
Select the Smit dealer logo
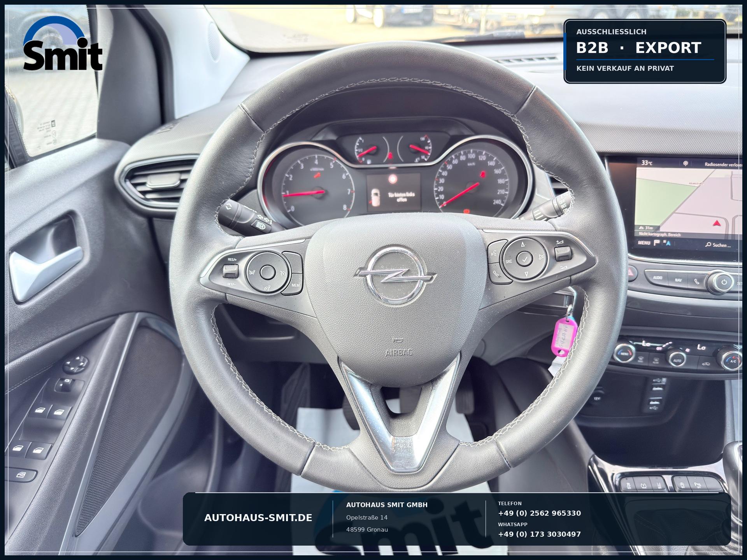click(63, 43)
